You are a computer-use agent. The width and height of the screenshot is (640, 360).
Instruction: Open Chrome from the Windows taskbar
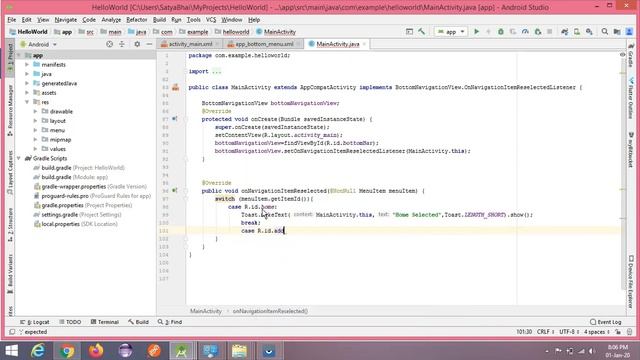pyautogui.click(x=67, y=351)
